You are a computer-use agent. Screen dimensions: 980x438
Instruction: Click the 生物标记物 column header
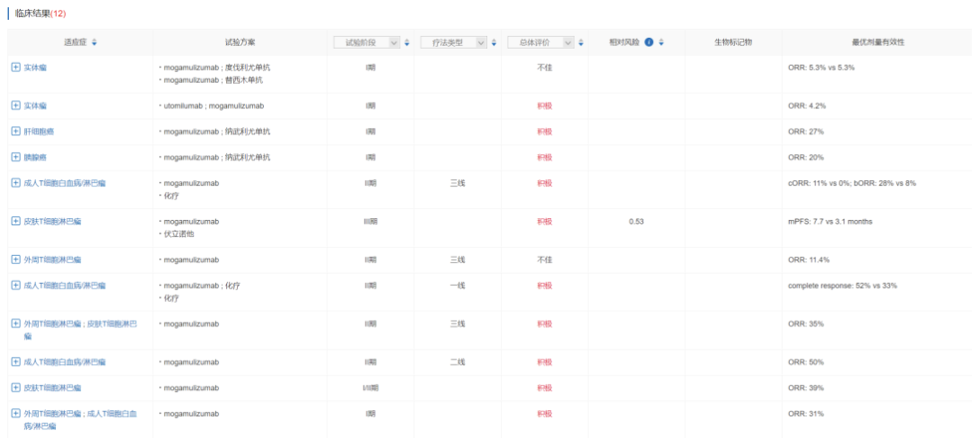pos(733,42)
